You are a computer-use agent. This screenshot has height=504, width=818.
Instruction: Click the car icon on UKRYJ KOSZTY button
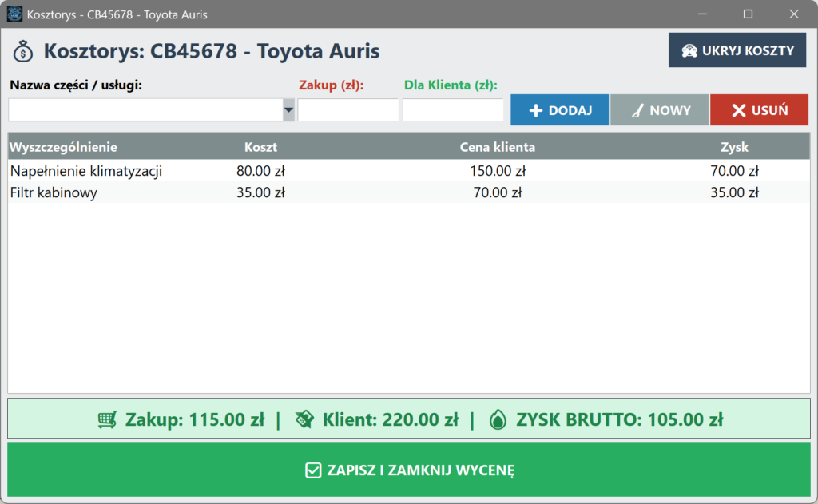pyautogui.click(x=689, y=50)
